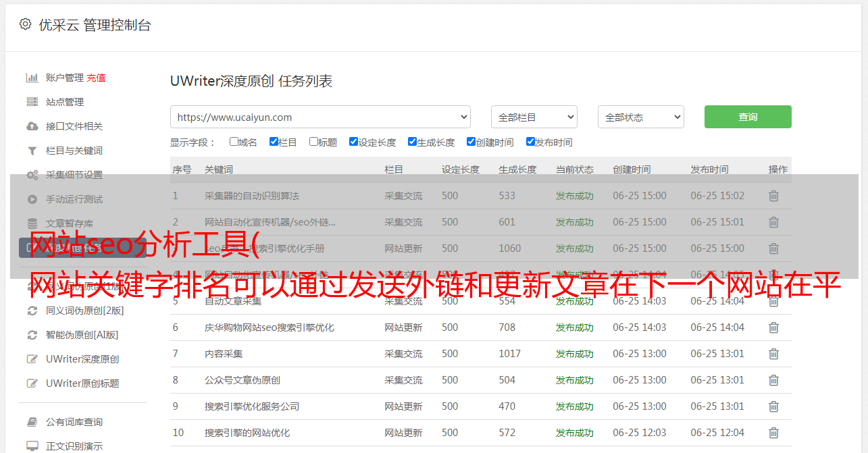
Task: Click the server icon for 站点管理
Action: (x=32, y=102)
